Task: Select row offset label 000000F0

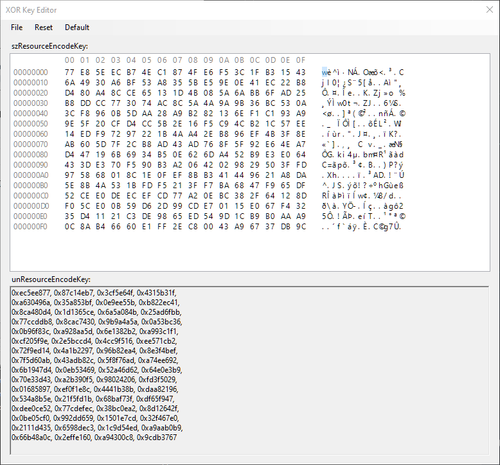Action: [31, 227]
